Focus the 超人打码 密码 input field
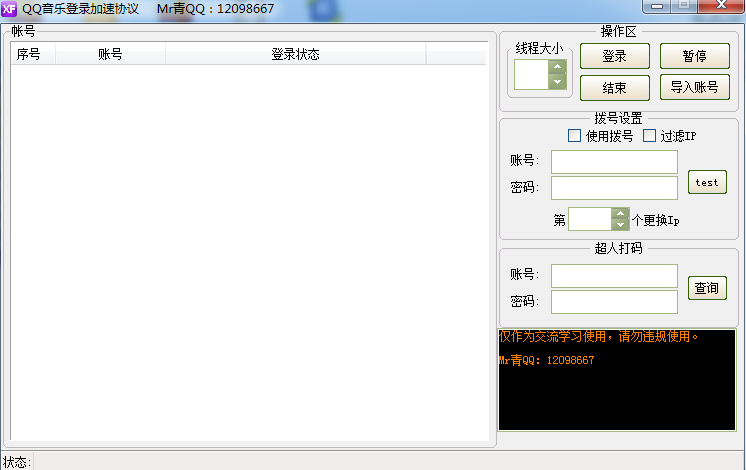The width and height of the screenshot is (746, 470). [x=614, y=302]
